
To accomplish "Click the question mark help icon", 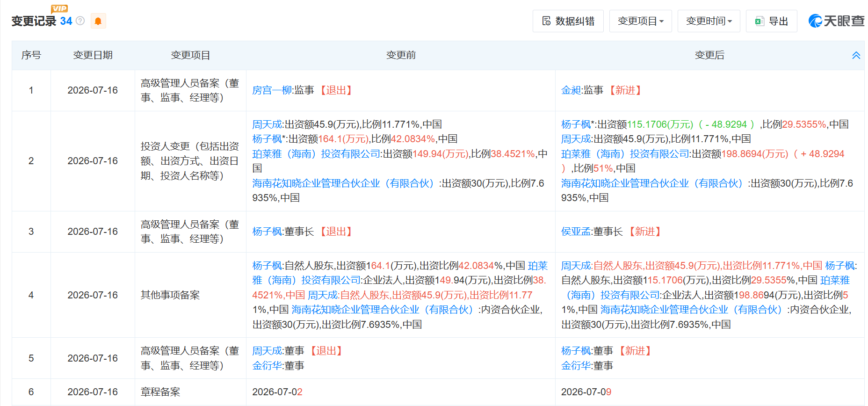I will 80,21.
